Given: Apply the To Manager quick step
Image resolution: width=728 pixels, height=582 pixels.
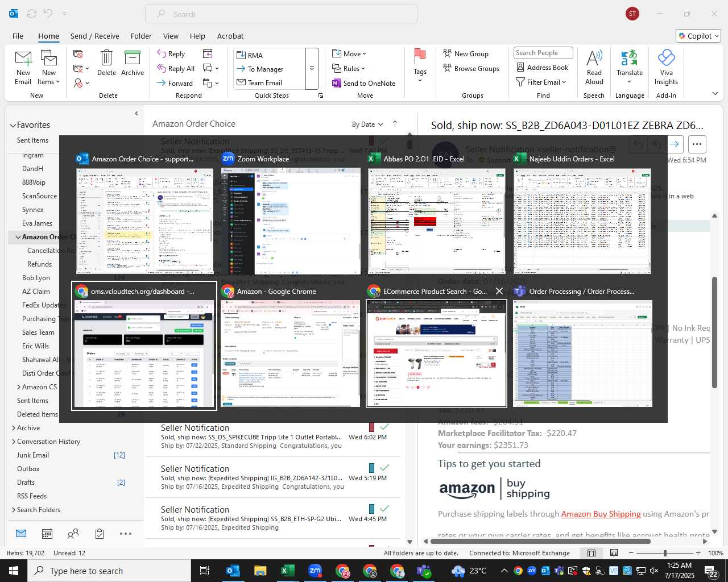Looking at the screenshot, I should [269, 69].
